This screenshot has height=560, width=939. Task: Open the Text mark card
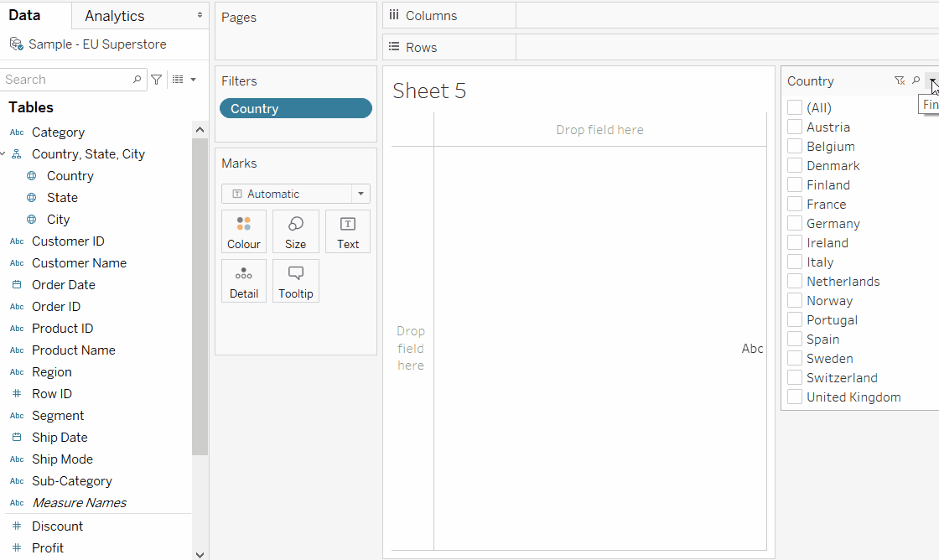click(347, 231)
